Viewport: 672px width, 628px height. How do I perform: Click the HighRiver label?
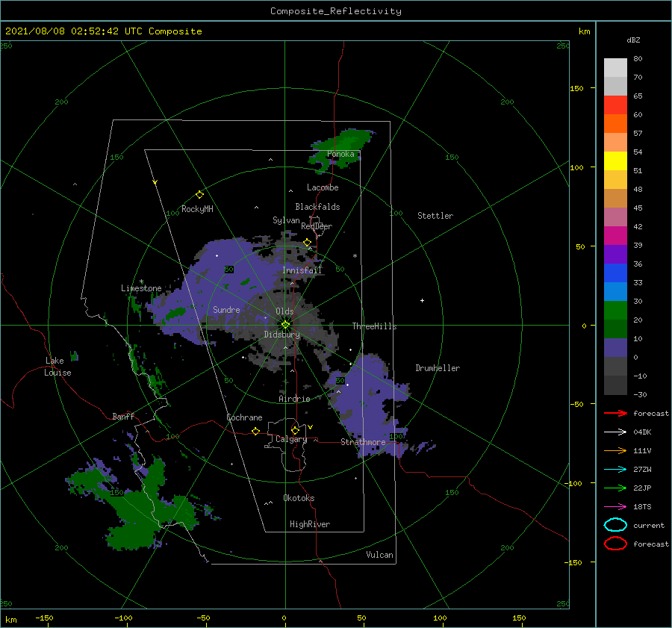click(x=310, y=524)
